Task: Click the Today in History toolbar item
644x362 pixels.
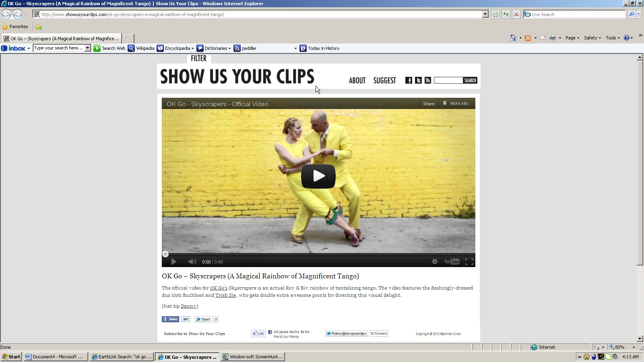Action: 320,48
